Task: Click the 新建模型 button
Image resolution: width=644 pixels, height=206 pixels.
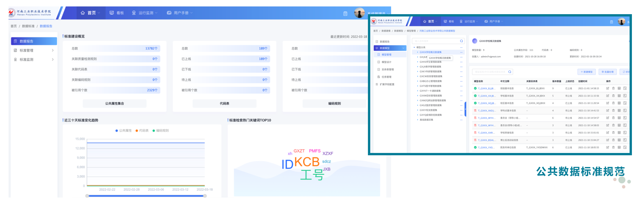Action: pyautogui.click(x=587, y=72)
